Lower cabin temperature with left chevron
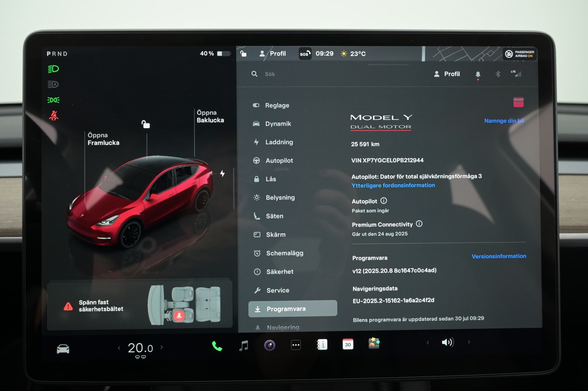 pos(119,348)
